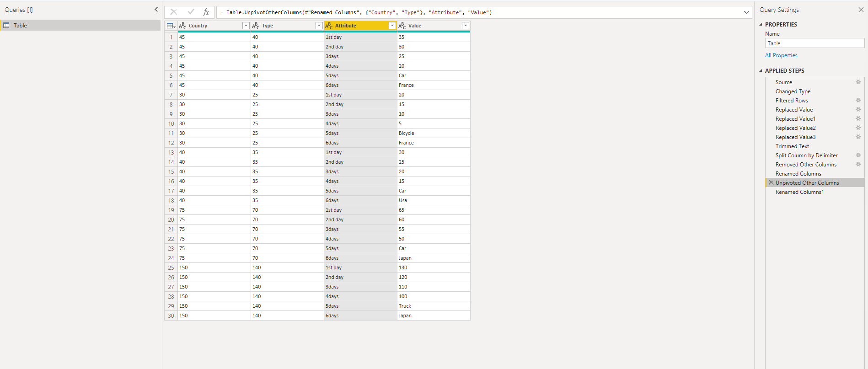Screen dimensions: 868x369
Task: Click the Attribute column data type icon
Action: (329, 26)
